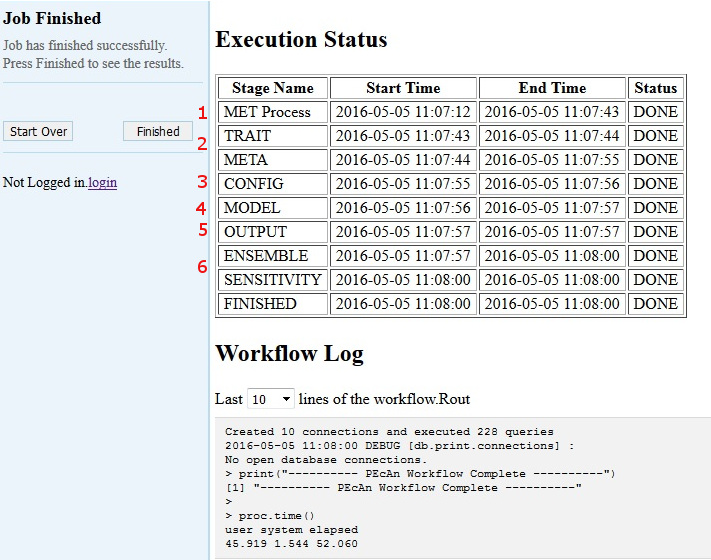Image resolution: width=711 pixels, height=560 pixels.
Task: Select the ENSEMBLE stage cell
Action: (272, 256)
